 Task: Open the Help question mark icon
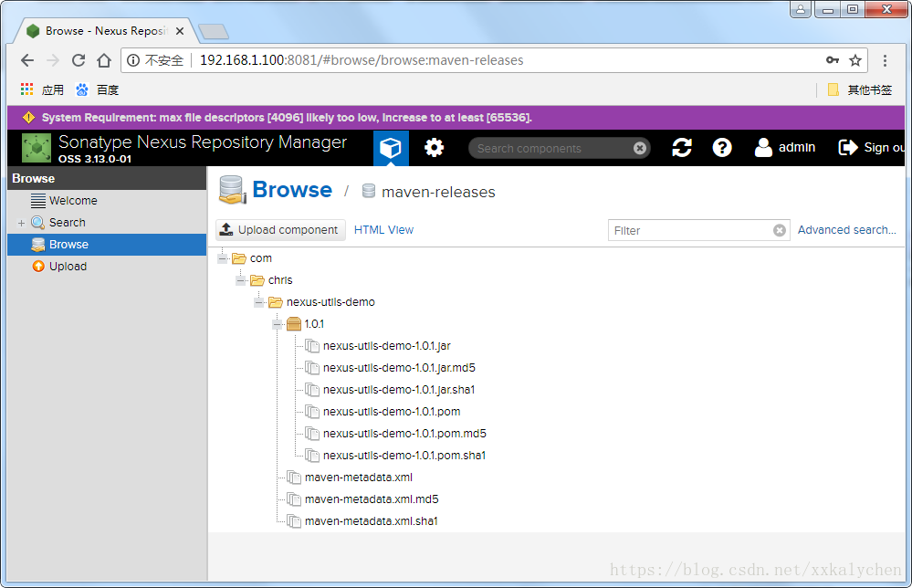(722, 148)
